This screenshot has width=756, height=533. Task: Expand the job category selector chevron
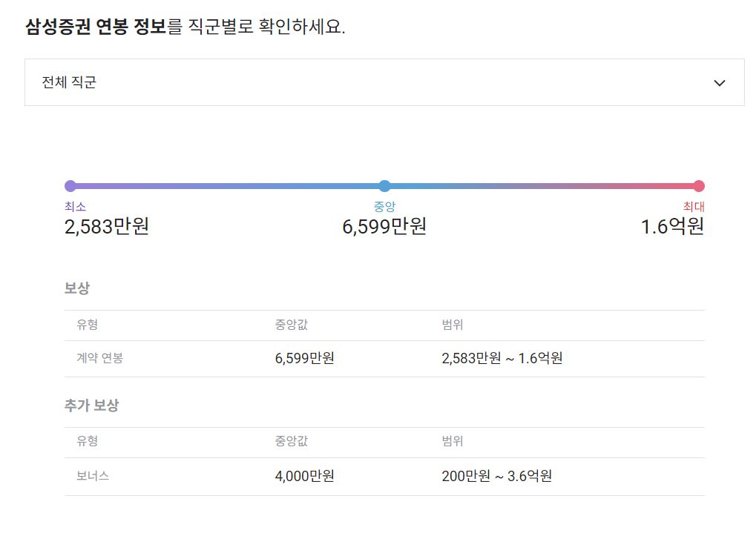pyautogui.click(x=718, y=82)
